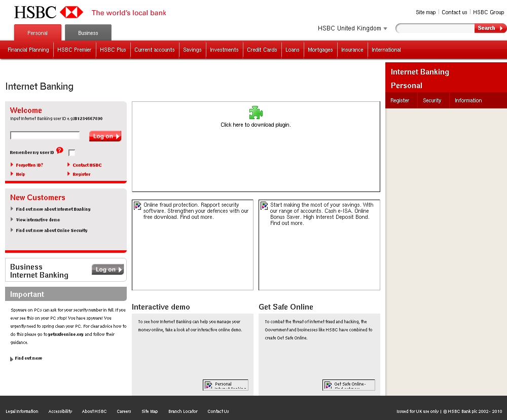Click the savings accounts promo text
The width and height of the screenshot is (507, 420).
(x=322, y=214)
